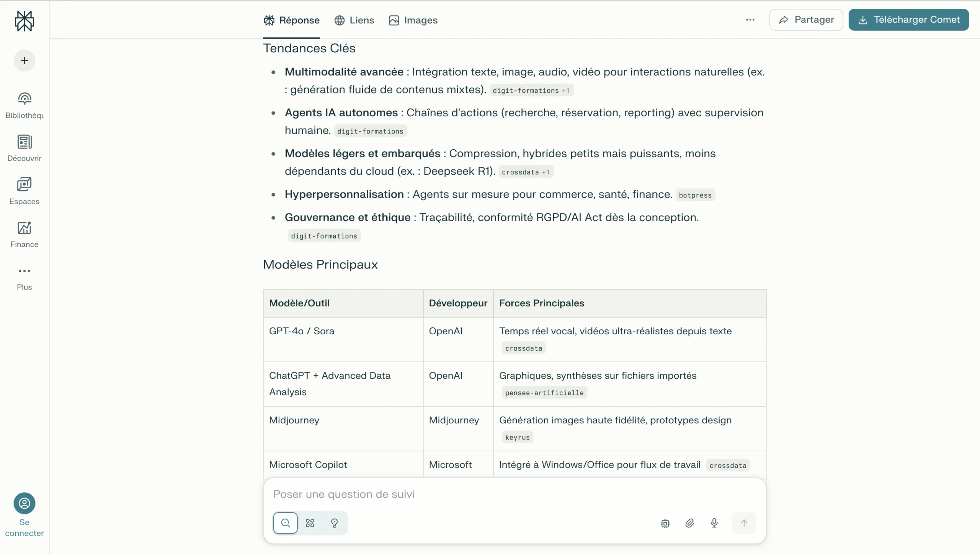
Task: Start a new thread with the plus icon
Action: point(24,60)
